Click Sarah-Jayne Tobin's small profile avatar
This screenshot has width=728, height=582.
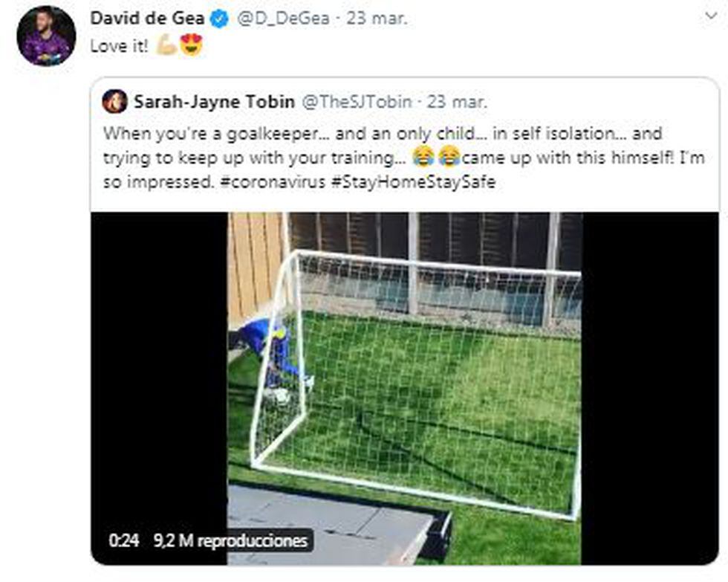114,101
